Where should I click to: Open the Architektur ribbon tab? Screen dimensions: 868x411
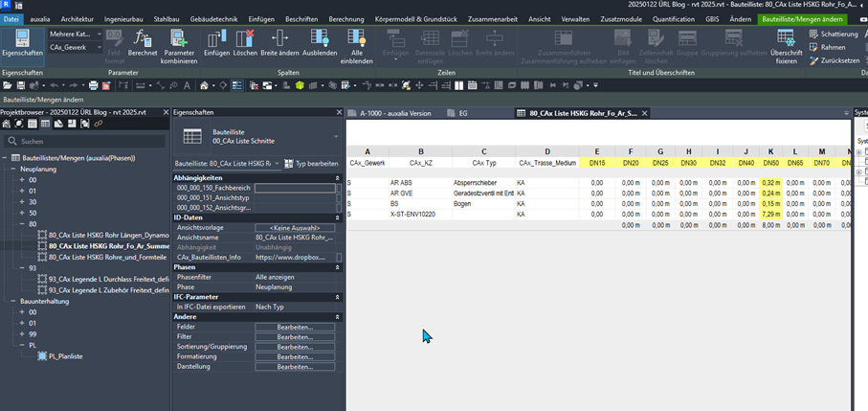pos(78,19)
